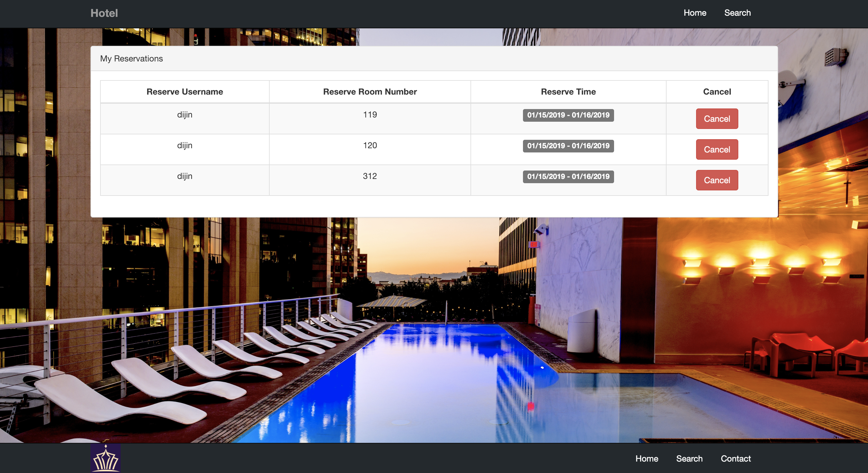868x473 pixels.
Task: Select room number 312 cell
Action: pyautogui.click(x=370, y=176)
